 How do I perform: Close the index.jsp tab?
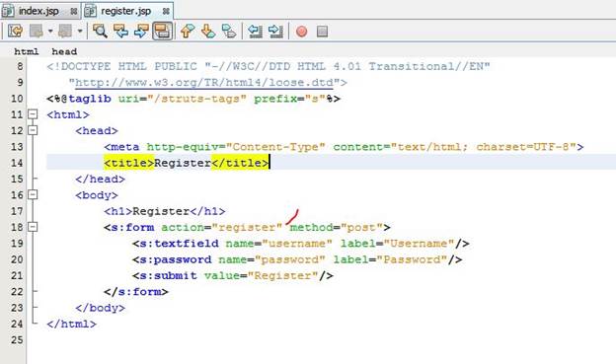[73, 12]
